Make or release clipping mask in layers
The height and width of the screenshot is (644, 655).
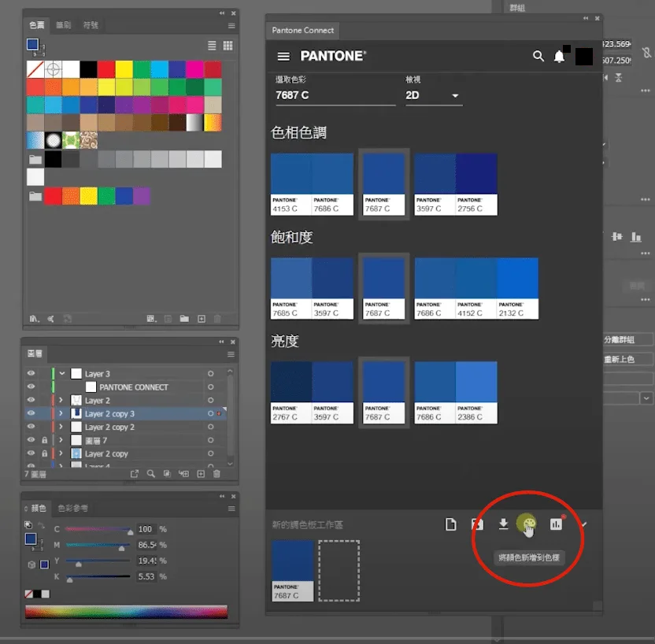click(x=167, y=474)
